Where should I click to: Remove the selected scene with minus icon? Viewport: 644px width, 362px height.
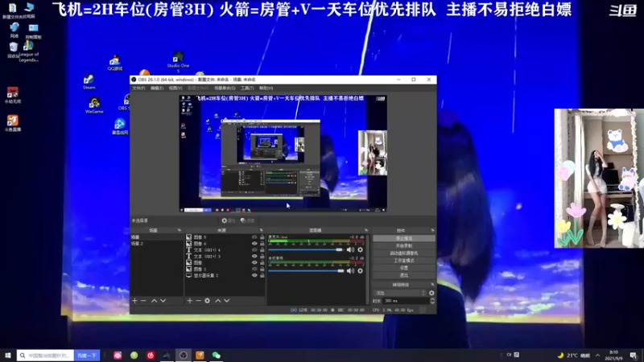(143, 301)
